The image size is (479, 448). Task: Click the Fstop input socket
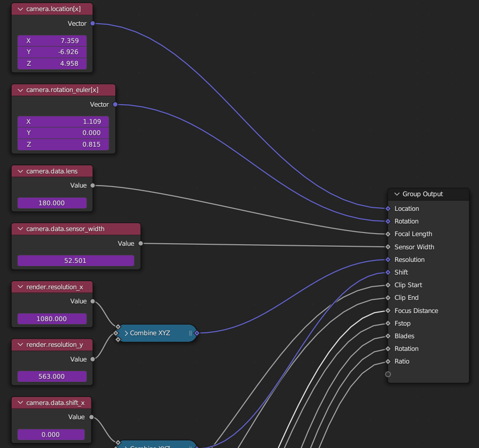388,324
